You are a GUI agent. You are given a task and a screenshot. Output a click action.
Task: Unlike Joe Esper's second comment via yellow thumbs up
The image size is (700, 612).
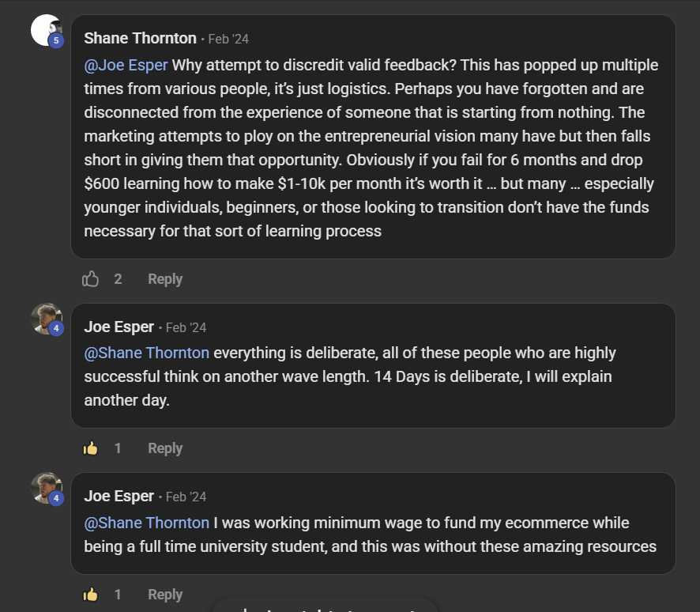point(91,594)
